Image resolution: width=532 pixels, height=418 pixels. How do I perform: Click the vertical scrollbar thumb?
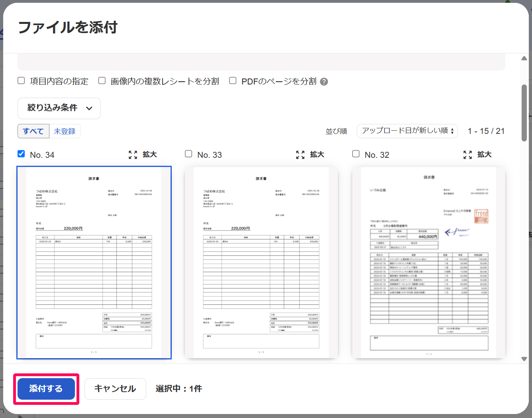pos(524,113)
